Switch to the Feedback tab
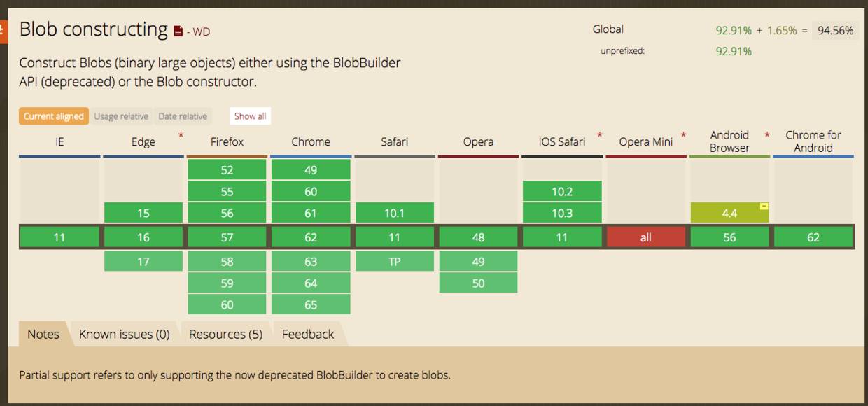This screenshot has width=868, height=406. click(x=308, y=334)
